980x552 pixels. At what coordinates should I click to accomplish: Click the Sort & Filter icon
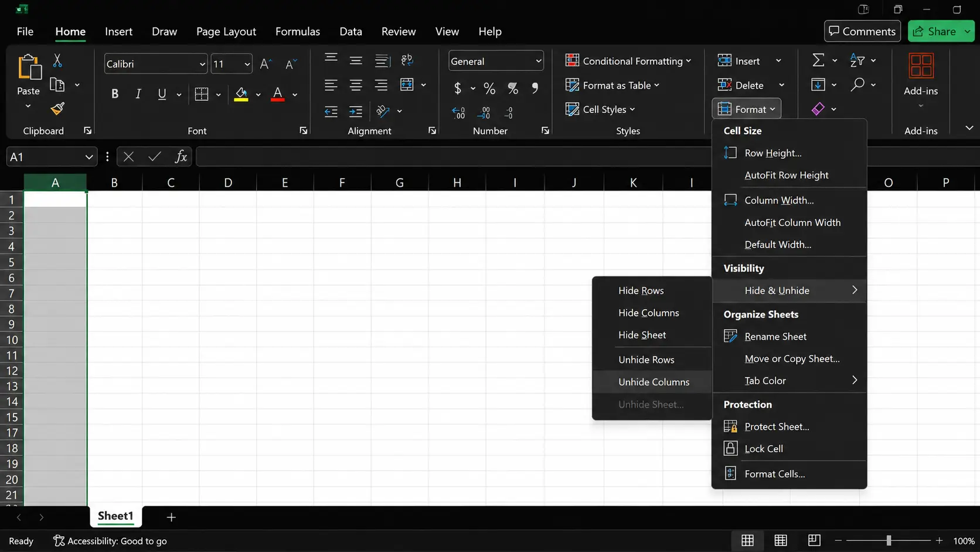pyautogui.click(x=857, y=60)
